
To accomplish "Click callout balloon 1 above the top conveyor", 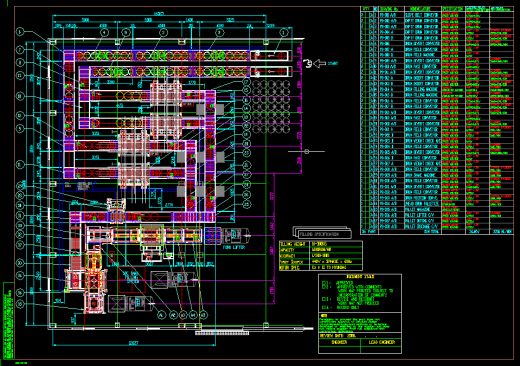I will click(x=283, y=33).
